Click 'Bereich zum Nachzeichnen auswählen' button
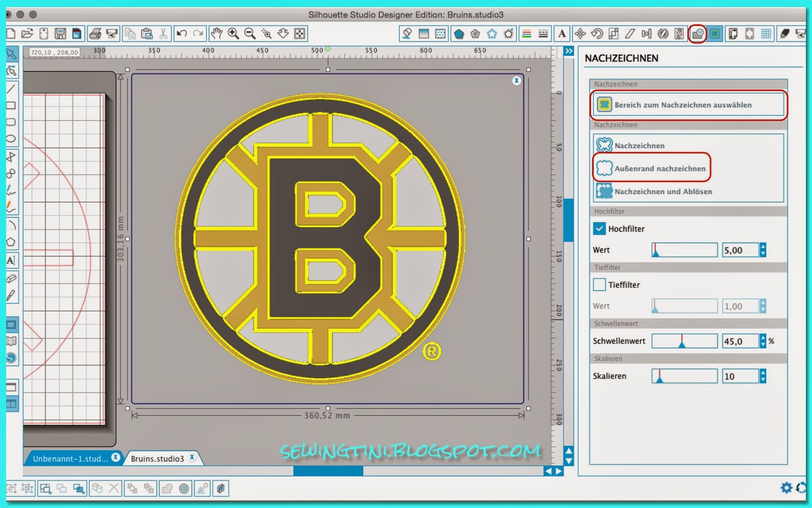This screenshot has width=812, height=508. coord(688,105)
